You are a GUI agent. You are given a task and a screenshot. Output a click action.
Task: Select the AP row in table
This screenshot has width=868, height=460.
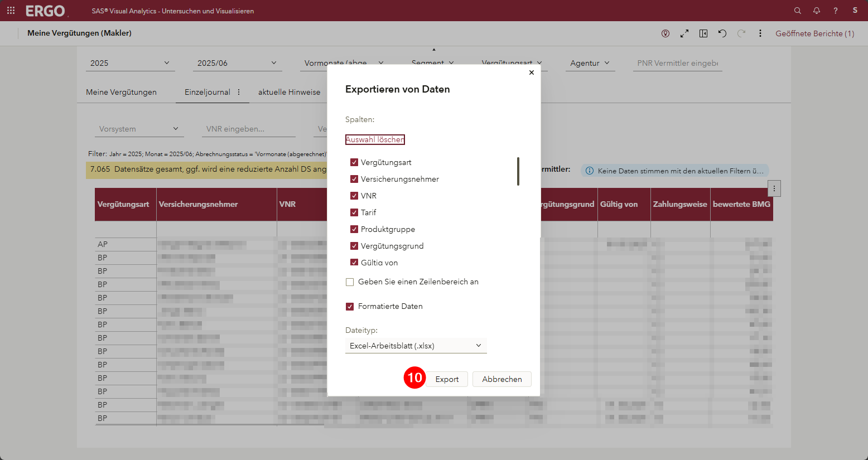(126, 244)
